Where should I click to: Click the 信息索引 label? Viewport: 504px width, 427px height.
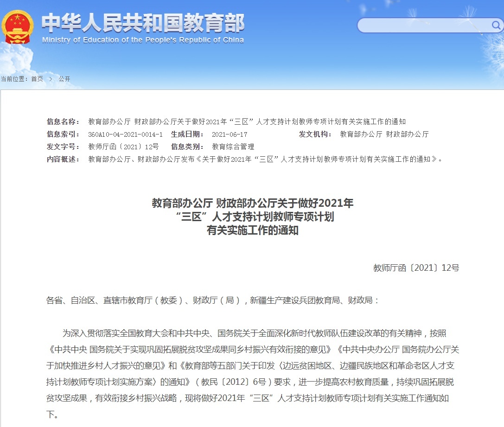point(63,134)
